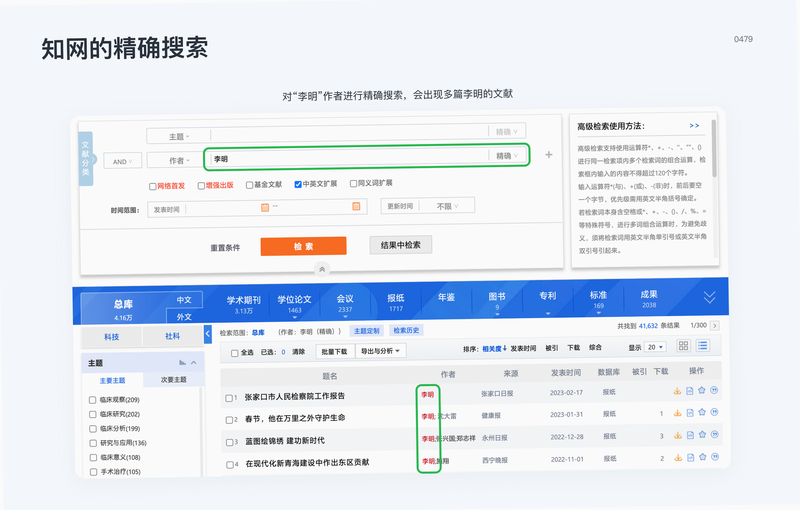Check the 临床观察(209) topic filter
This screenshot has width=800, height=510.
pyautogui.click(x=92, y=400)
